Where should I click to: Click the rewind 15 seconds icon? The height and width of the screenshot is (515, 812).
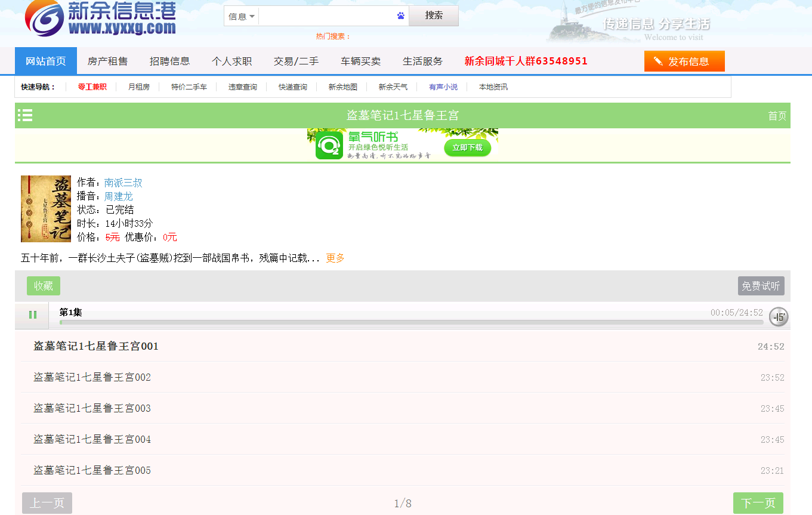[x=778, y=317]
